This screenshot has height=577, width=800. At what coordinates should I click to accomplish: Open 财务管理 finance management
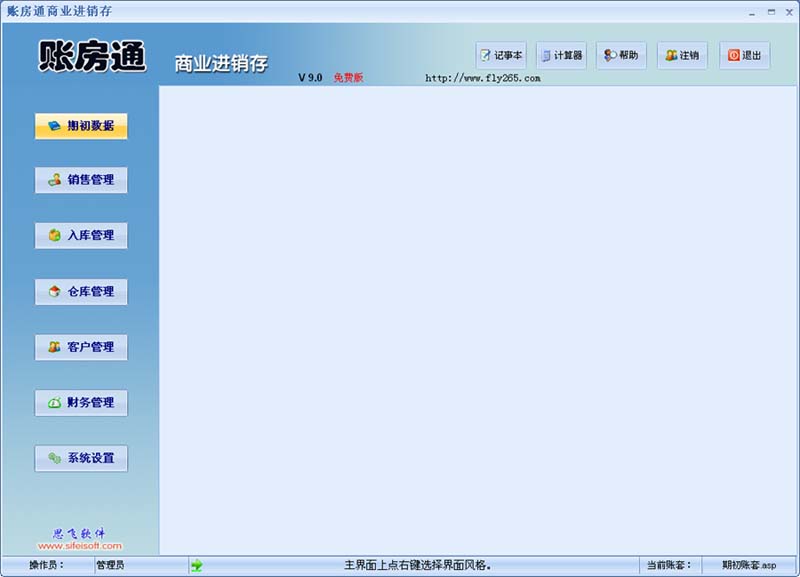pos(81,403)
